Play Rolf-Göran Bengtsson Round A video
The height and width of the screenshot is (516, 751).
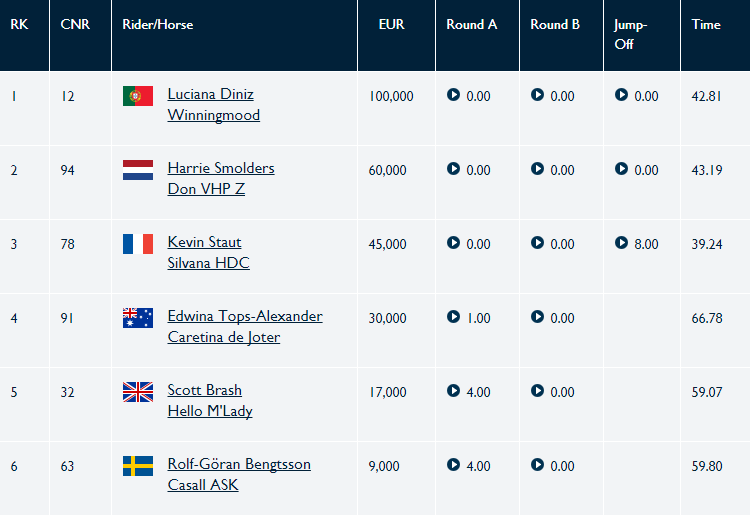[453, 465]
